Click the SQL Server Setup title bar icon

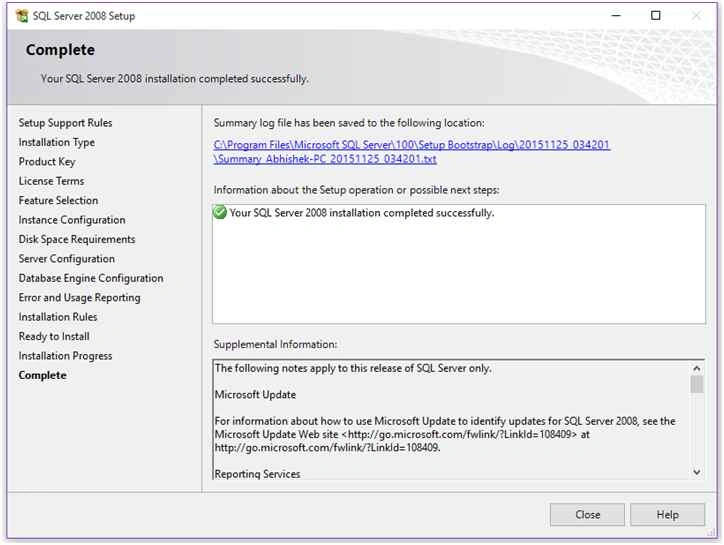22,16
